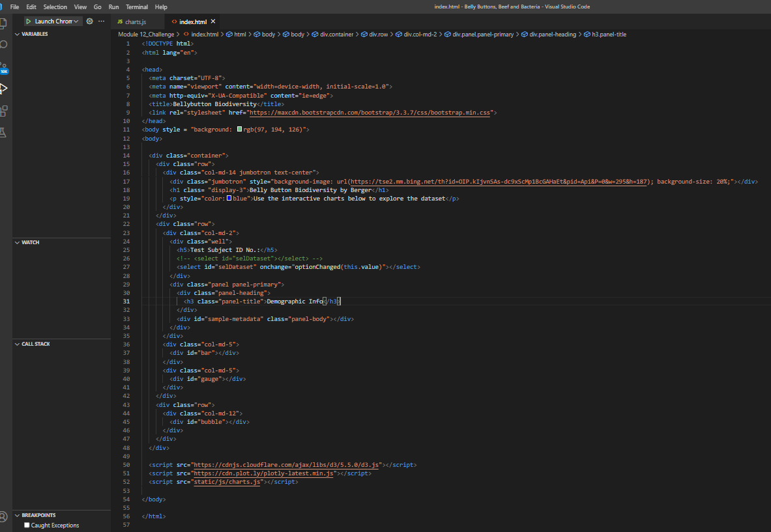The image size is (771, 532).
Task: Open the Help menu
Action: pyautogui.click(x=161, y=7)
